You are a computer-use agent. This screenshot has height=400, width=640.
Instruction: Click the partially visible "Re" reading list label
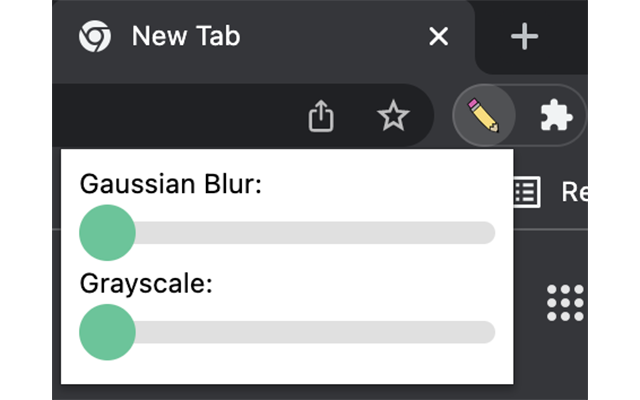tap(574, 192)
